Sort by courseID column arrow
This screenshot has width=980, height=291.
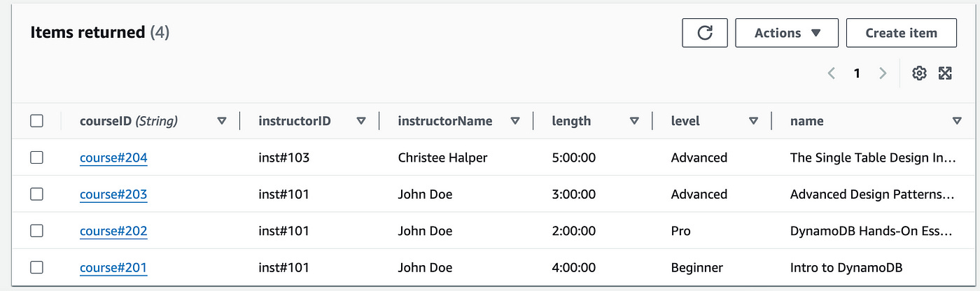pos(222,121)
